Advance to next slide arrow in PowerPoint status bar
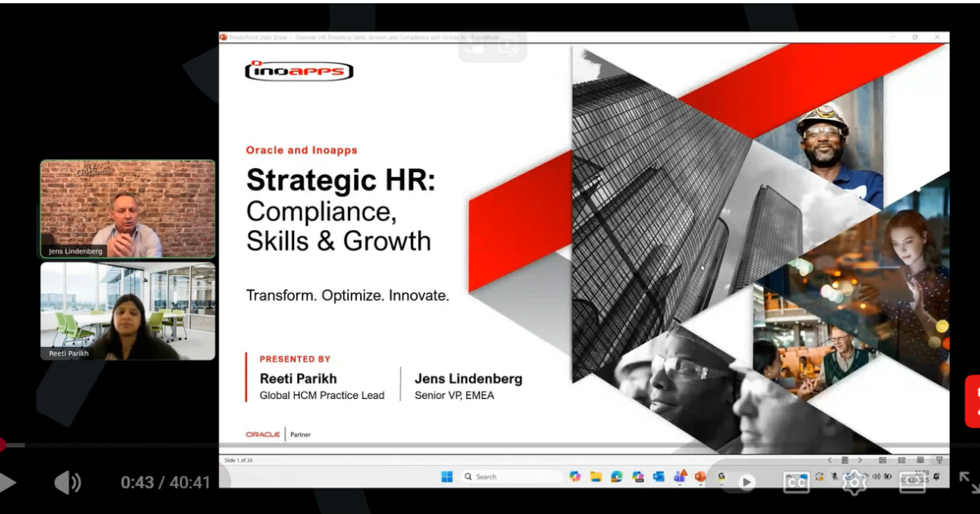This screenshot has width=980, height=514. tap(860, 460)
